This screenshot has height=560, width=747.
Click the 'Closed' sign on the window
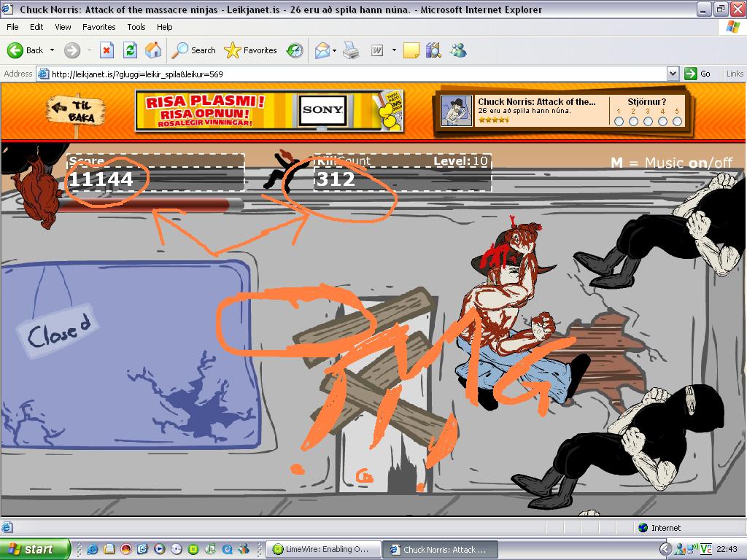point(58,332)
